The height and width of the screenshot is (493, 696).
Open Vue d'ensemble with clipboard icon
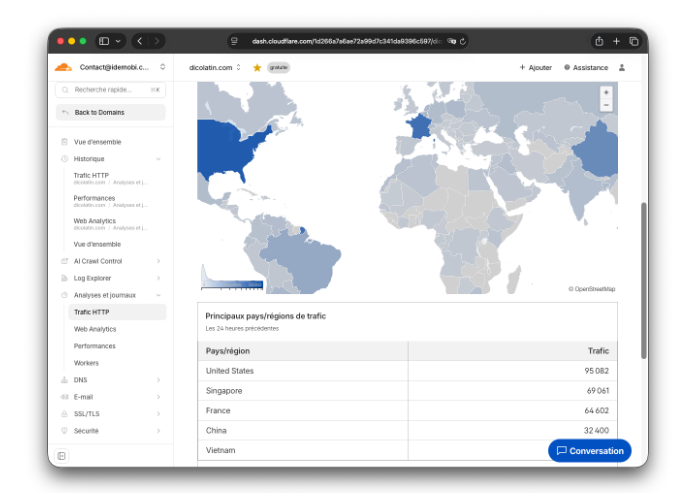pyautogui.click(x=64, y=142)
